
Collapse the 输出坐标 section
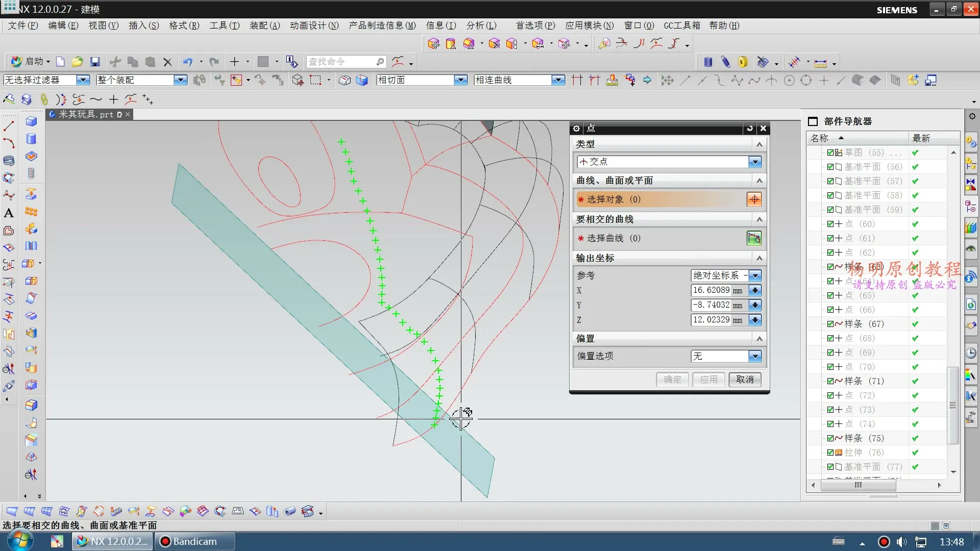coord(759,258)
